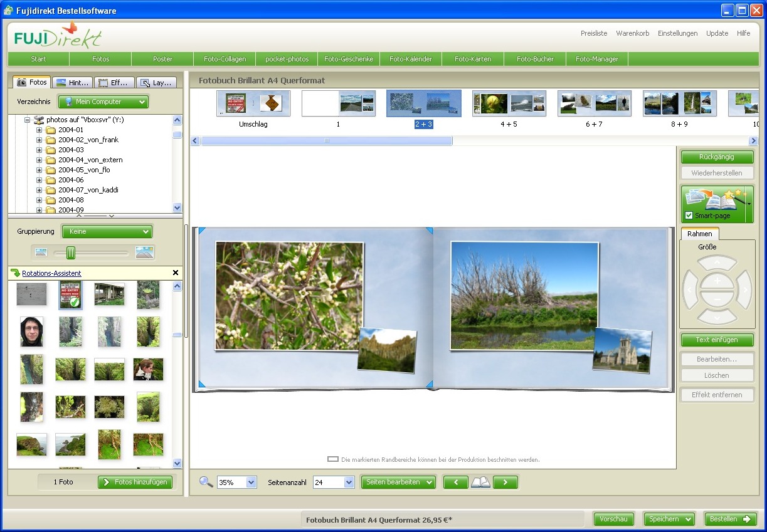Open the Preisliste link
Viewport: 767px width, 532px height.
[594, 33]
